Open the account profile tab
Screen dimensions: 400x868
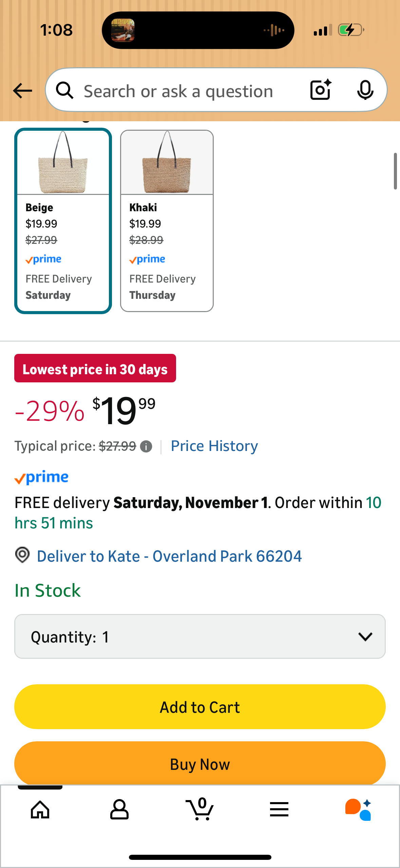click(119, 810)
